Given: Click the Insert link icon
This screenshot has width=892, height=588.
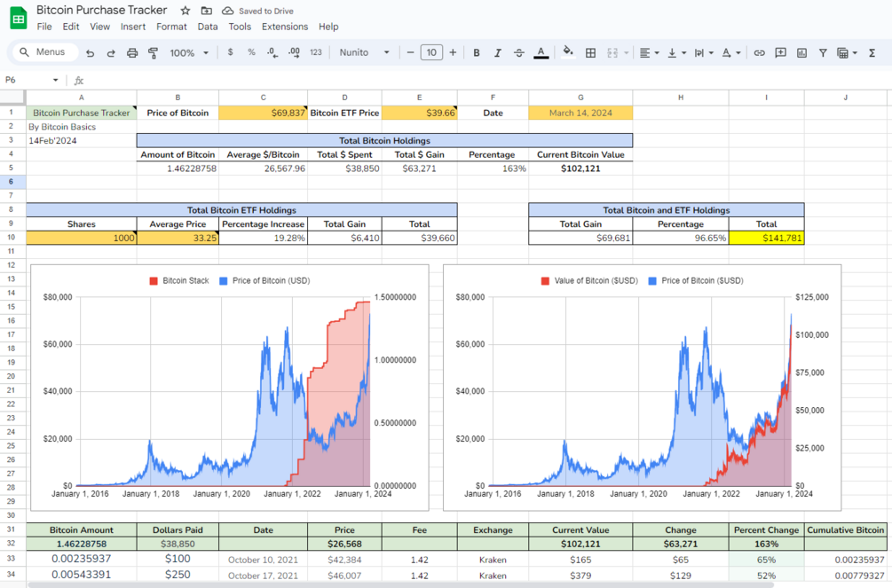Looking at the screenshot, I should pos(760,53).
